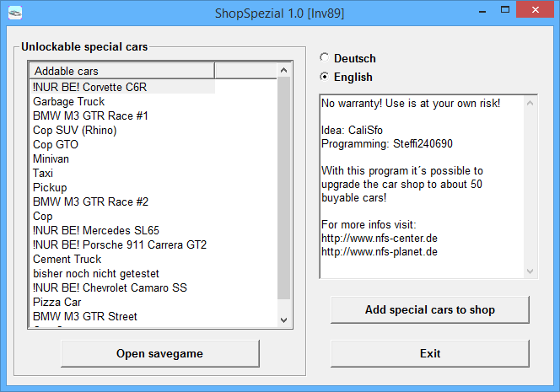
Task: Select Corvette C6R in the car list
Action: pos(90,87)
